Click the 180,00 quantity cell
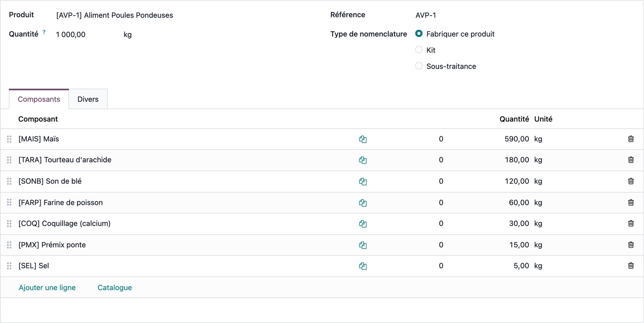644x323 pixels. click(x=517, y=160)
